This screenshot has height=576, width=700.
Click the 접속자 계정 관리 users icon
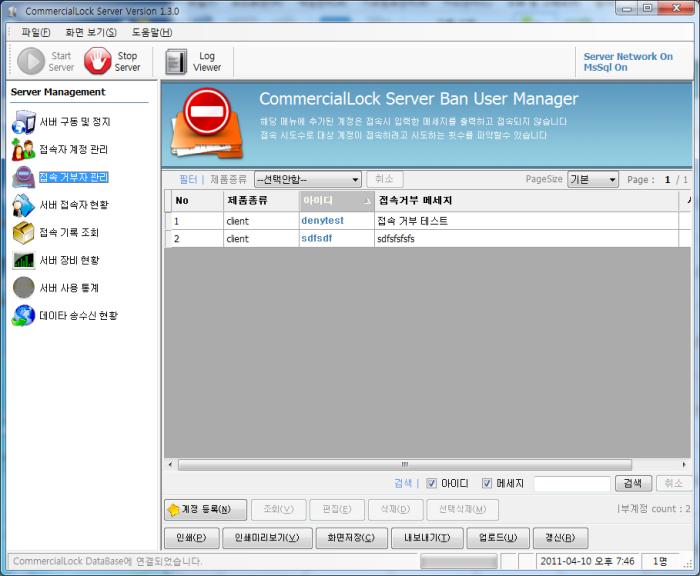(x=23, y=150)
